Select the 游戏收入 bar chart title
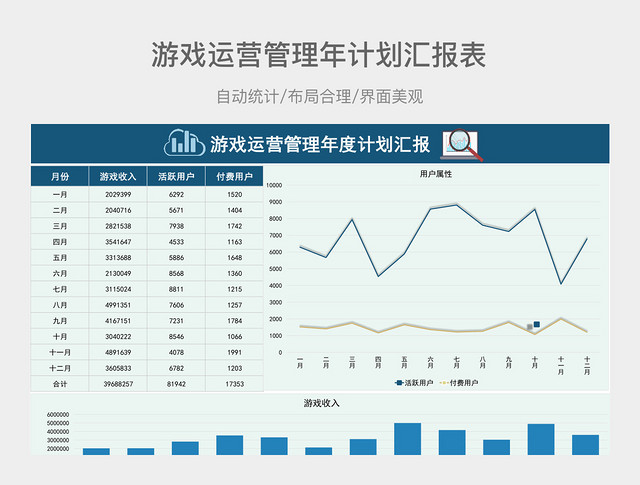The width and height of the screenshot is (640, 485). 322,403
